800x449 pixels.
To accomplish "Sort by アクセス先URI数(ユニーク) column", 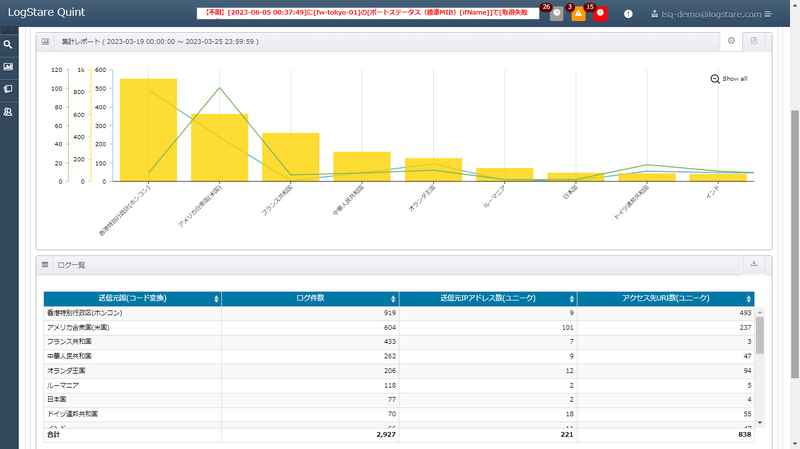I will click(x=665, y=299).
